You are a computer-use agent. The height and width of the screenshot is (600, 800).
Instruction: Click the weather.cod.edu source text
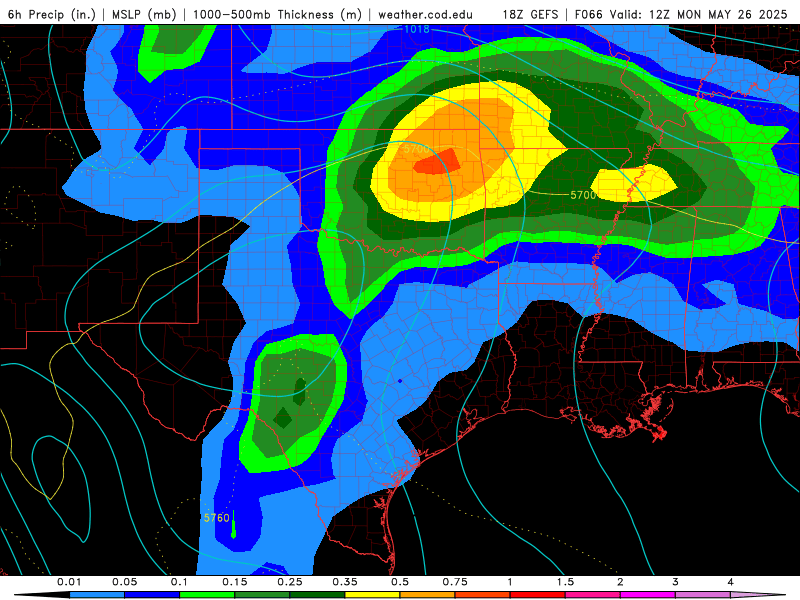[425, 14]
